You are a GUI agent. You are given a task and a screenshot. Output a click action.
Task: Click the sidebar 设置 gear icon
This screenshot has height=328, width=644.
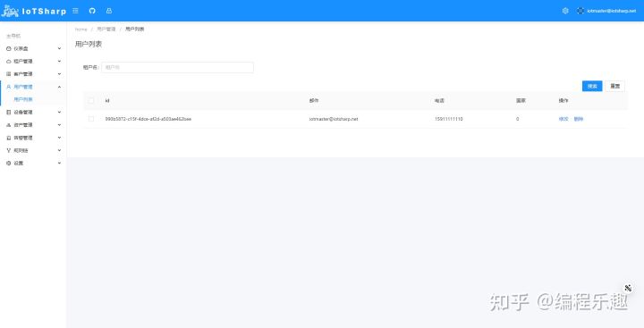(x=9, y=163)
